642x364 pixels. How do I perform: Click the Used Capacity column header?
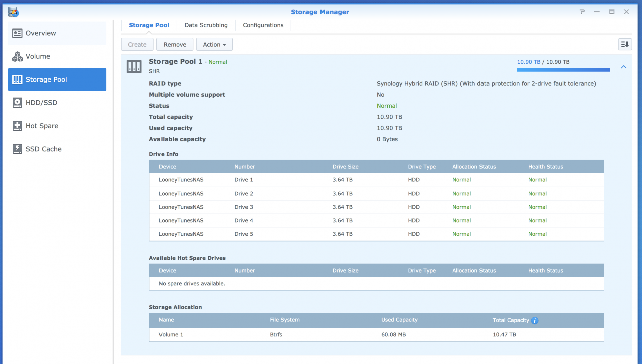[x=399, y=320]
